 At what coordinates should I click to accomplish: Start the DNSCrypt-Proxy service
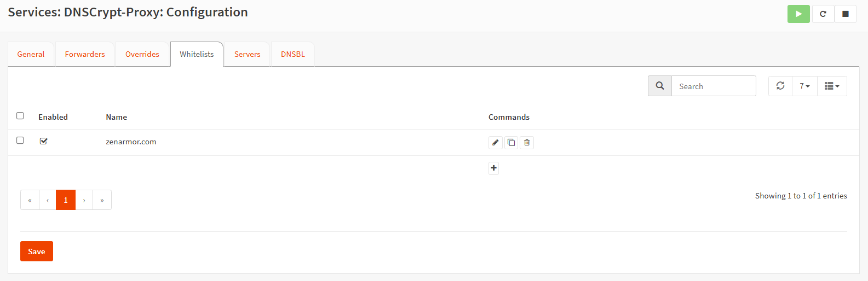pos(798,14)
